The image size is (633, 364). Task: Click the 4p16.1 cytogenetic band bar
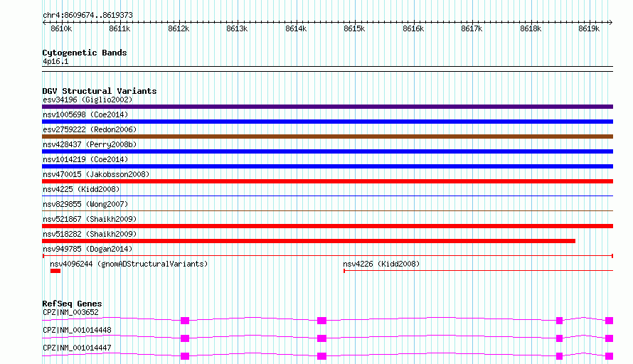click(327, 69)
